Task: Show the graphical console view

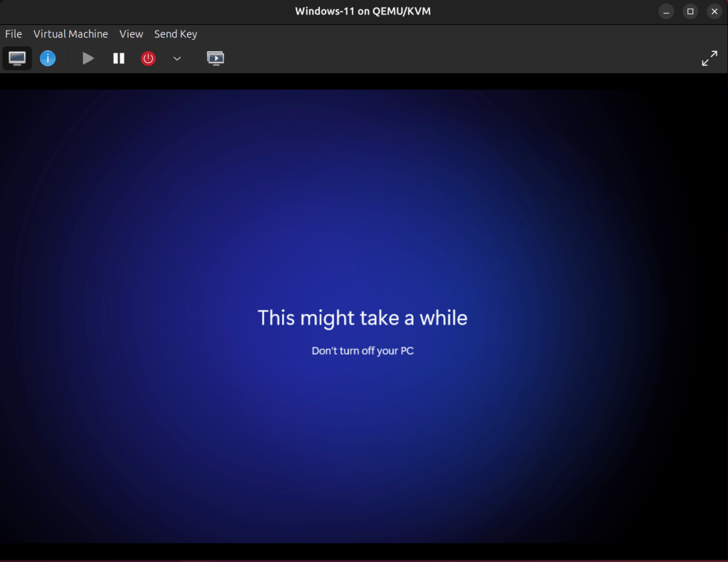Action: (17, 58)
